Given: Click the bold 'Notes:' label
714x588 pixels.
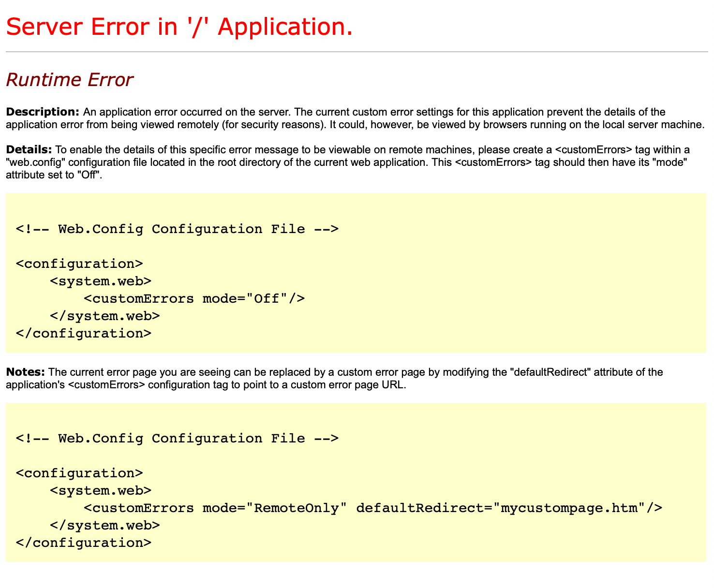Looking at the screenshot, I should 25,372.
